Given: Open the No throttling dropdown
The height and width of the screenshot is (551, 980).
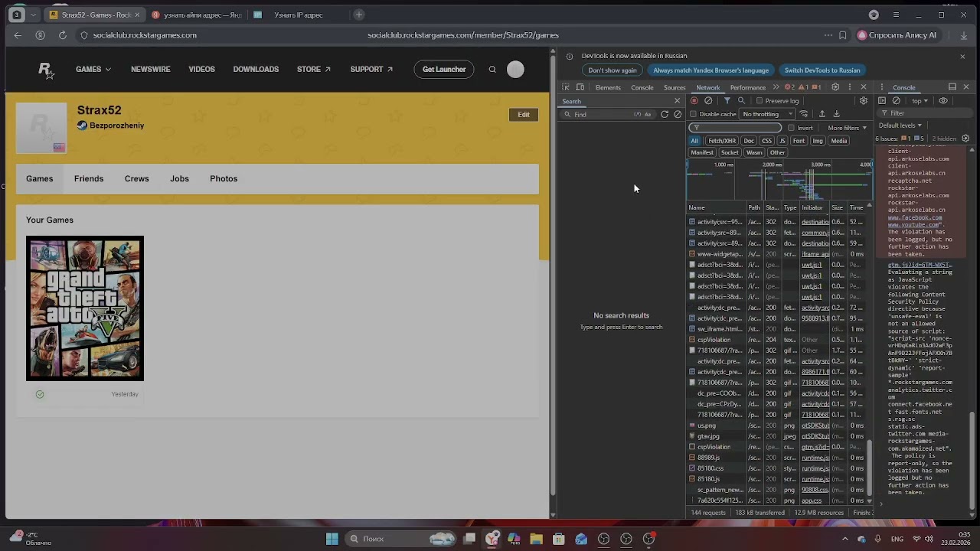Looking at the screenshot, I should tap(768, 115).
